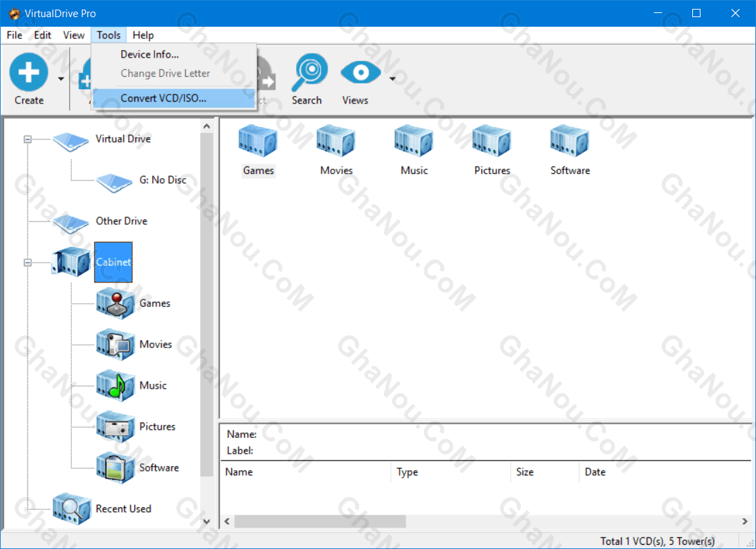This screenshot has width=756, height=549.
Task: Select Recent Used tree label
Action: tap(123, 509)
